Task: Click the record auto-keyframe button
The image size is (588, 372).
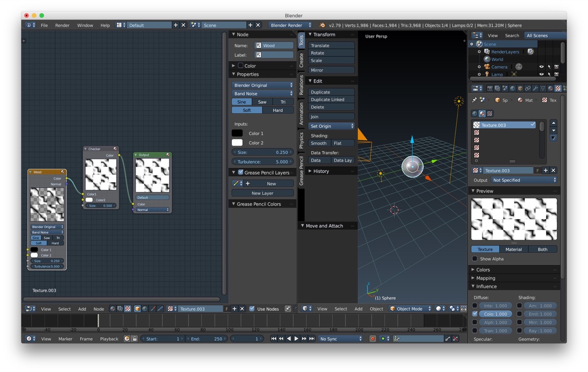Action: 373,339
